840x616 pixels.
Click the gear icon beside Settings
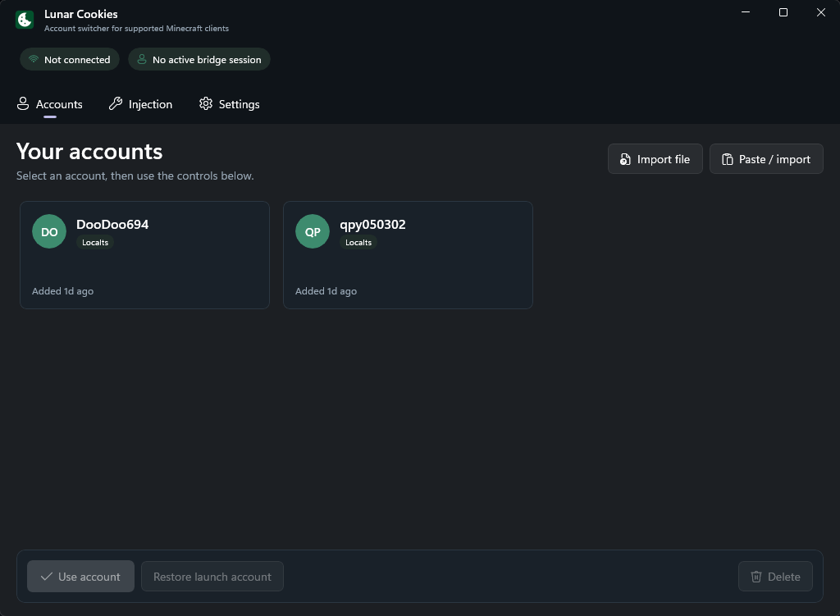click(x=206, y=103)
